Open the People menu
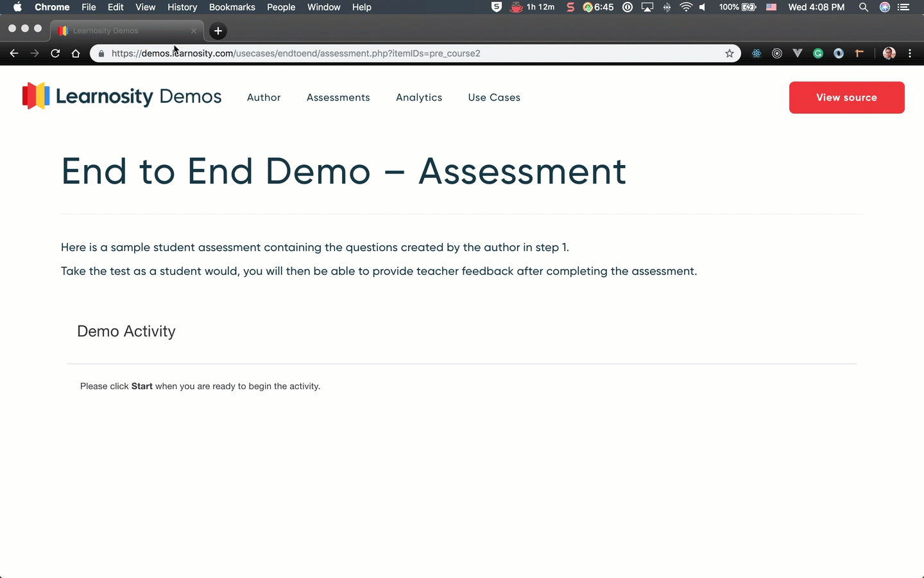 point(281,7)
